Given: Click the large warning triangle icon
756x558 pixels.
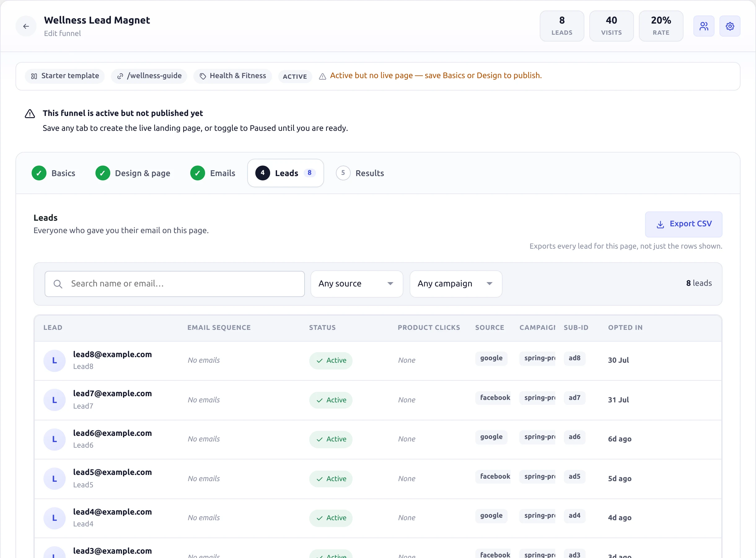Looking at the screenshot, I should pyautogui.click(x=30, y=114).
